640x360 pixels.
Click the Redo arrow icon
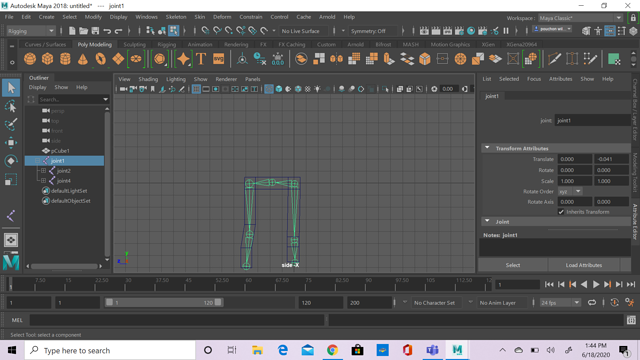tap(118, 31)
